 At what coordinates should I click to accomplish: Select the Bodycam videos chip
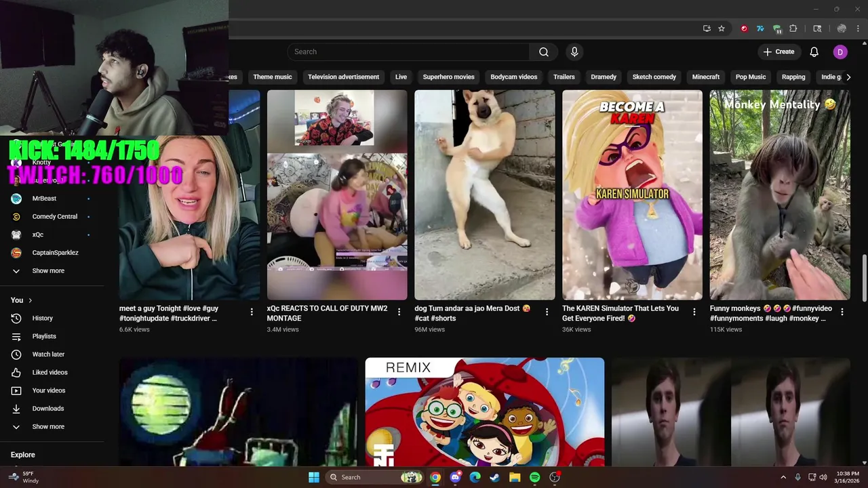point(513,77)
